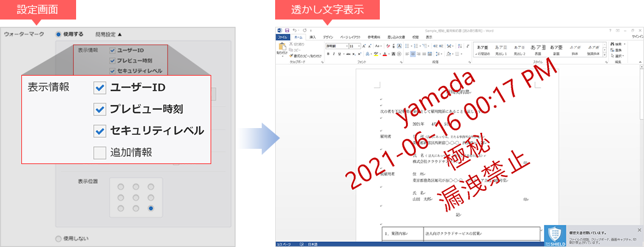Select the top-left radio in 表示位置 grid

coord(121,187)
